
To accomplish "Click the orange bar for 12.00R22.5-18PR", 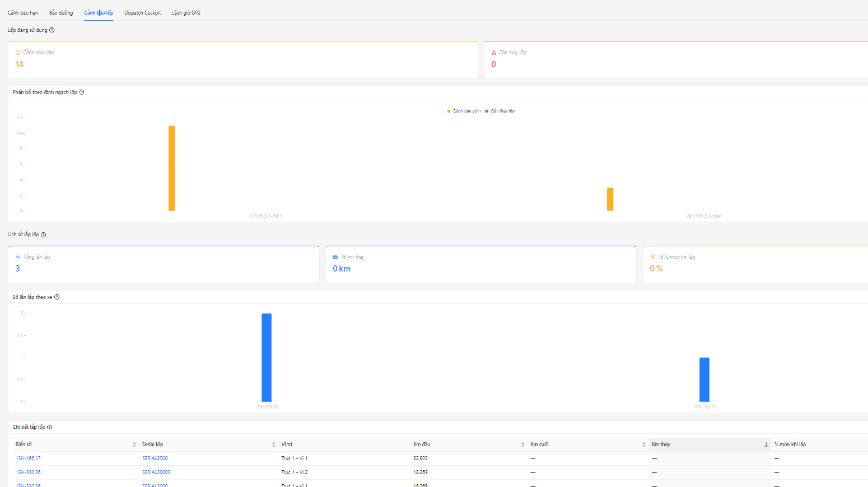I will tap(172, 168).
